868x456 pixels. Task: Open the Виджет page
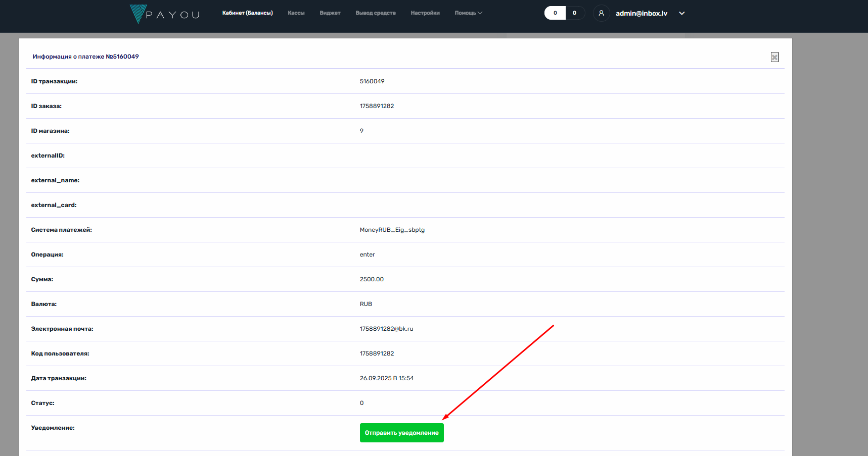point(330,13)
